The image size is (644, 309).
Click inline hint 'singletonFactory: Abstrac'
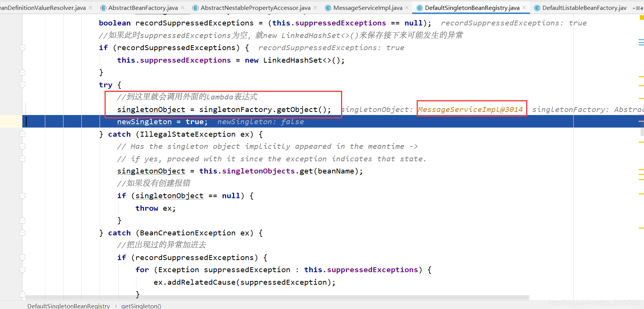(588, 109)
